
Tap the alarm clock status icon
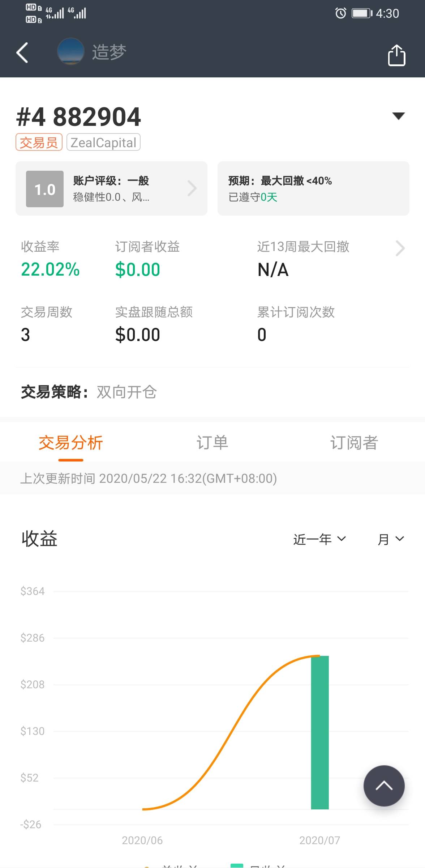click(x=340, y=13)
